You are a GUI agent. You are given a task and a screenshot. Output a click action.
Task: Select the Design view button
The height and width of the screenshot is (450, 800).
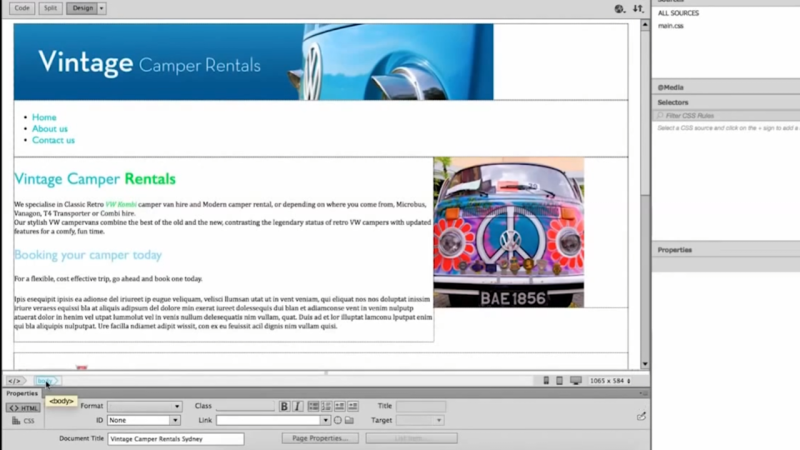click(82, 8)
